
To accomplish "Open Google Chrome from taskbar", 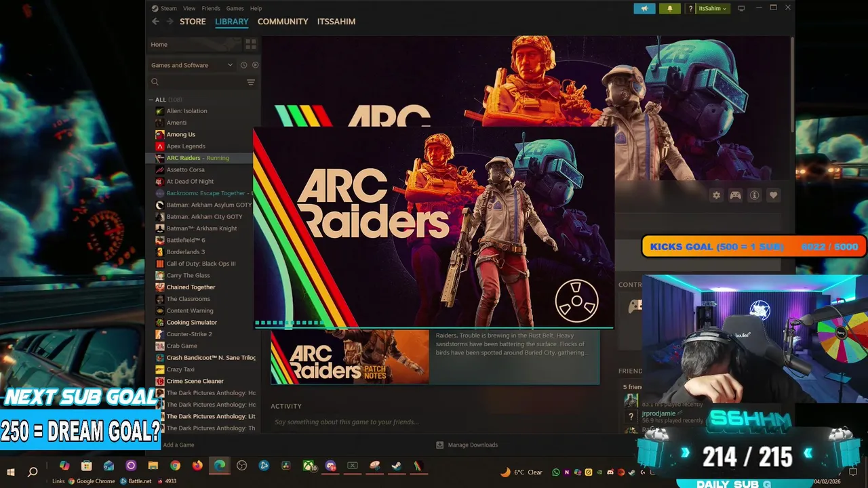I will [175, 466].
